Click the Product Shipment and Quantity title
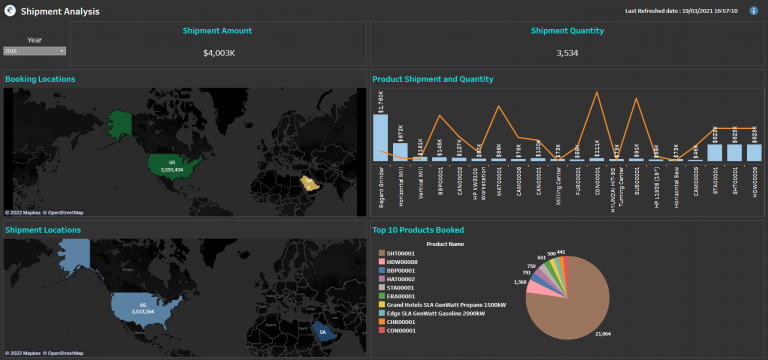This screenshot has width=768, height=360. point(433,79)
